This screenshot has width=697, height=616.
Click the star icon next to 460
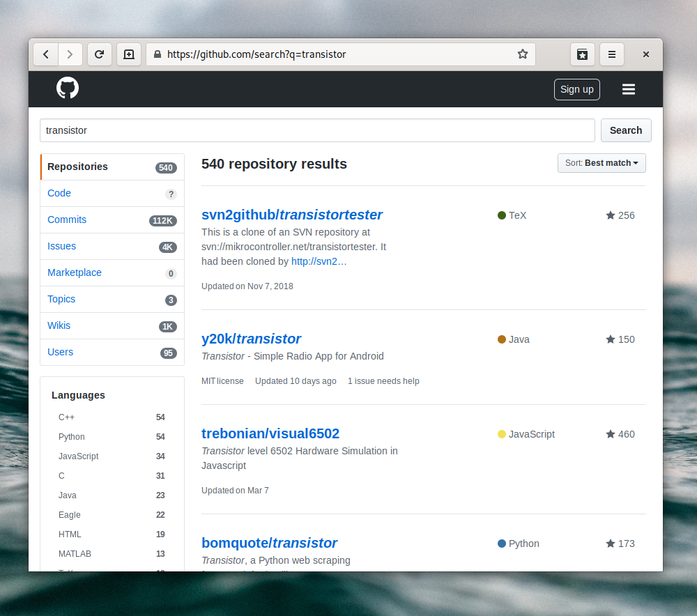point(611,434)
